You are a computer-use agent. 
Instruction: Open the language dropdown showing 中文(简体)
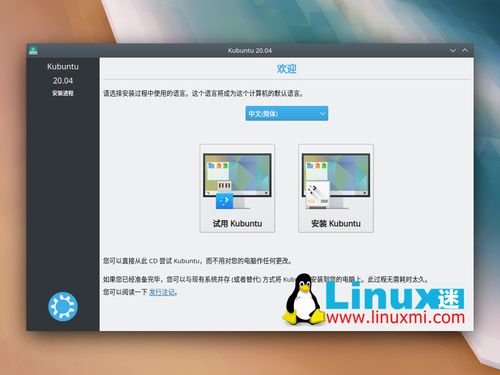287,114
